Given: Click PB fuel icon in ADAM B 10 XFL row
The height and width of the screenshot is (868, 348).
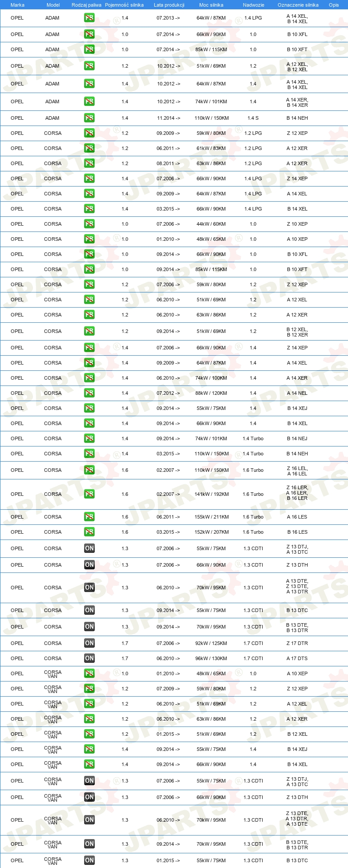Looking at the screenshot, I should click(89, 34).
